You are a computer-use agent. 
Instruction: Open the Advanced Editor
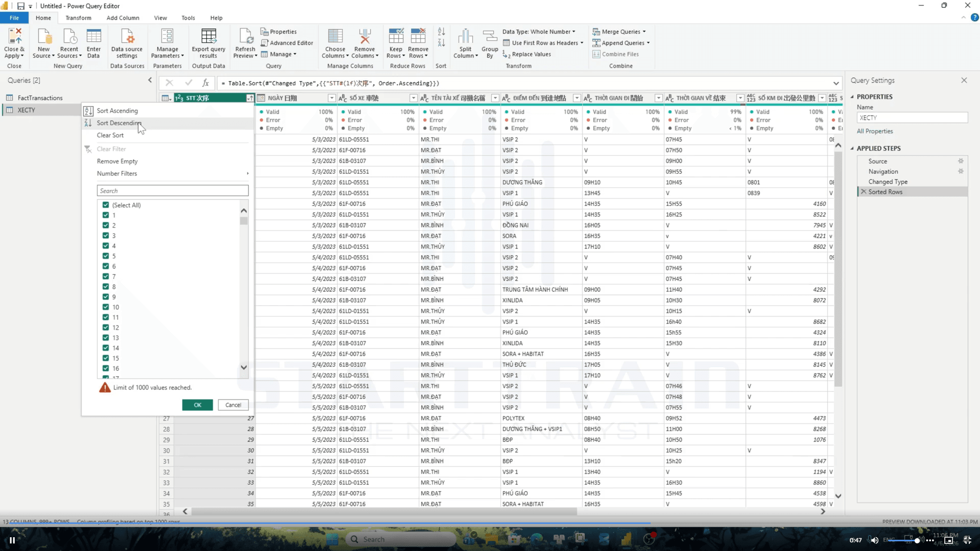tap(287, 43)
